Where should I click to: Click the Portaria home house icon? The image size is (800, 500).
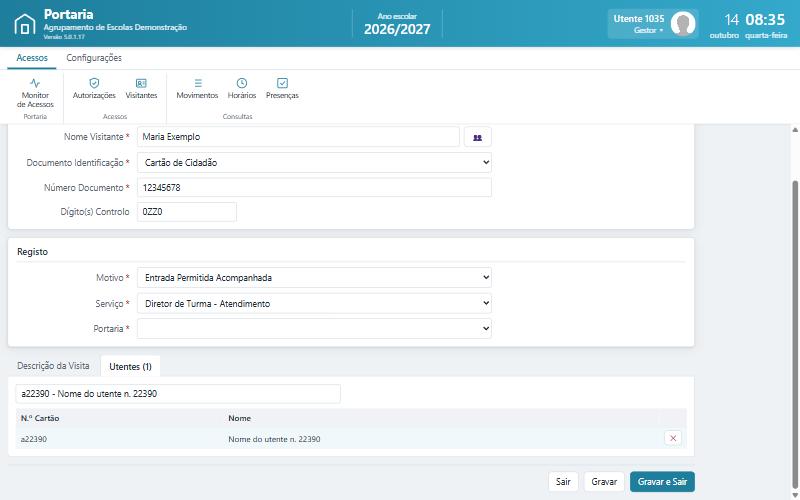point(24,24)
